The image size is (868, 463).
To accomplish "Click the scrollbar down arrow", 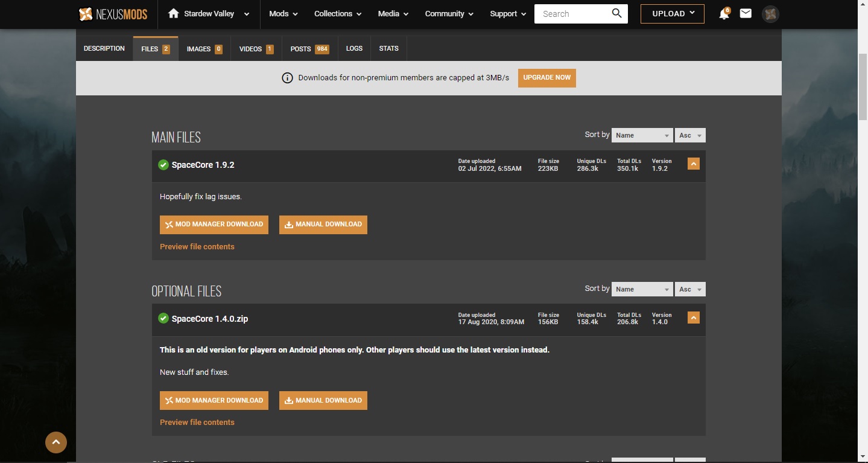I will coord(863,457).
